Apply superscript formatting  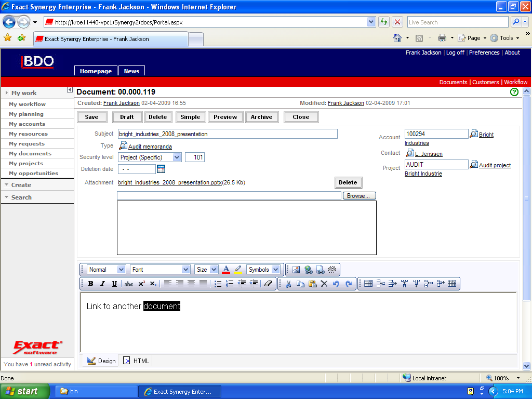coord(141,284)
